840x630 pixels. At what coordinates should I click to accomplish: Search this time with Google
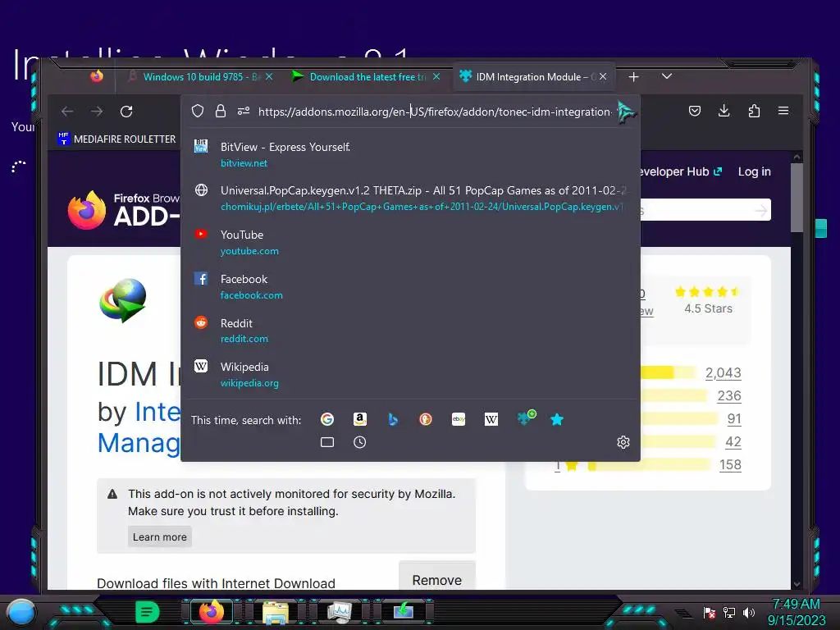coord(327,419)
